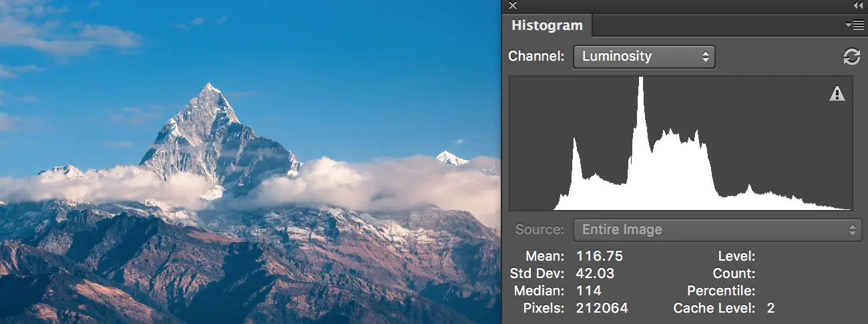This screenshot has width=868, height=324.
Task: Click the Level label in statistics
Action: 736,256
